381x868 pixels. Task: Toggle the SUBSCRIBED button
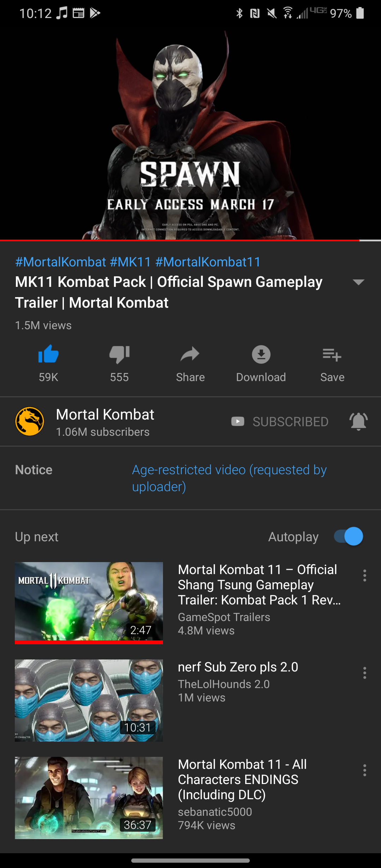(x=280, y=421)
